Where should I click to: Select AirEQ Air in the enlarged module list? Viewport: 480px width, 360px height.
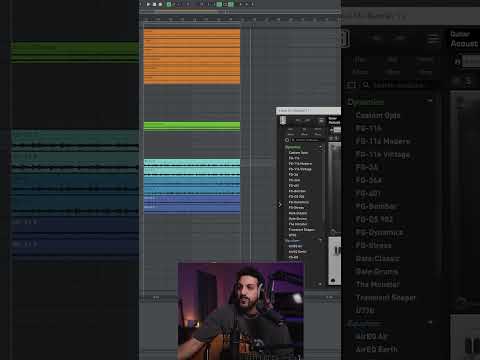click(x=371, y=336)
